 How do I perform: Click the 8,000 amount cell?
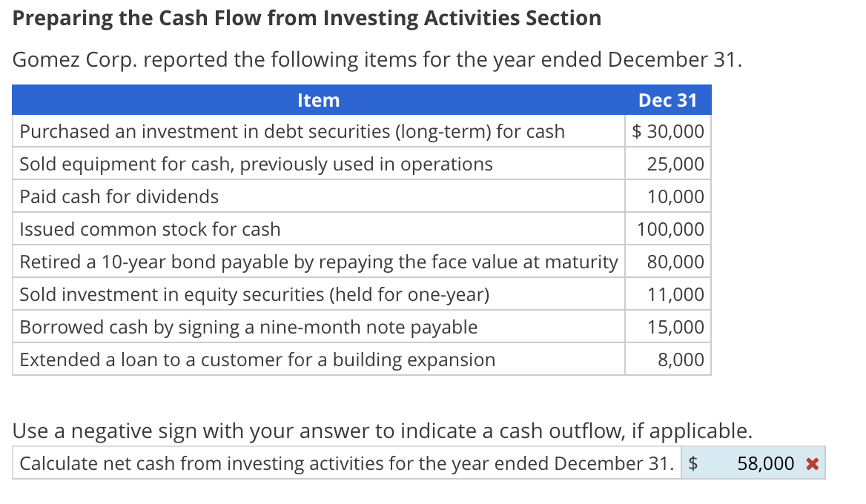(x=680, y=360)
